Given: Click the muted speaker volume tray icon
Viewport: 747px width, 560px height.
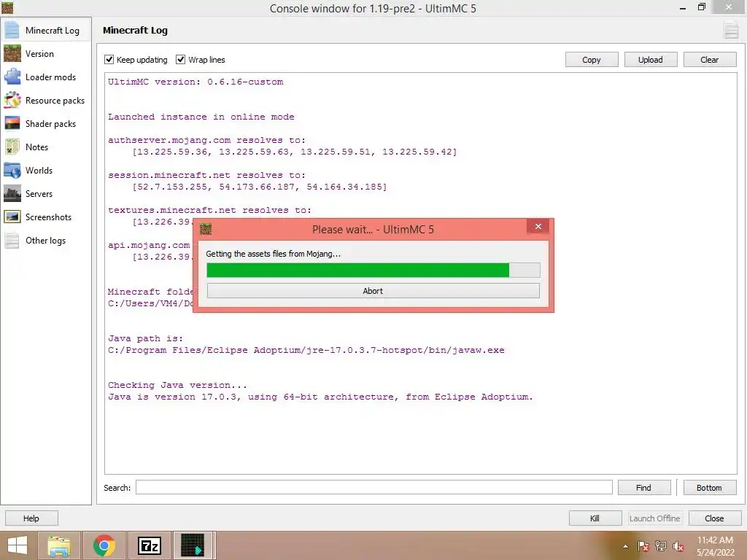Looking at the screenshot, I should click(678, 546).
